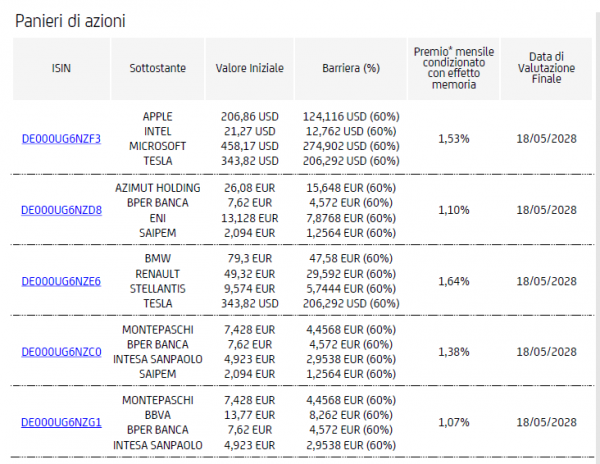Click the 18/05/2028 date in DE000UG6NZG1 row
Screen dimensions: 600x464
(x=546, y=422)
